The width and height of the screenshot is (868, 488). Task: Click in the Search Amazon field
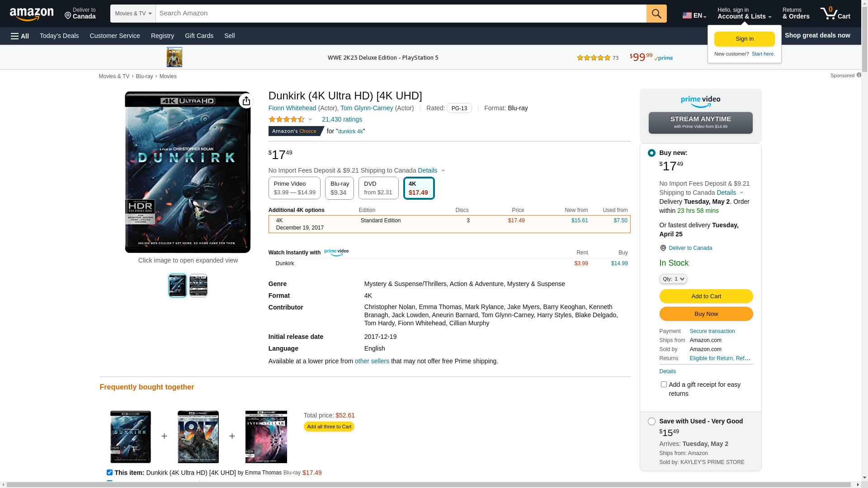click(x=401, y=14)
